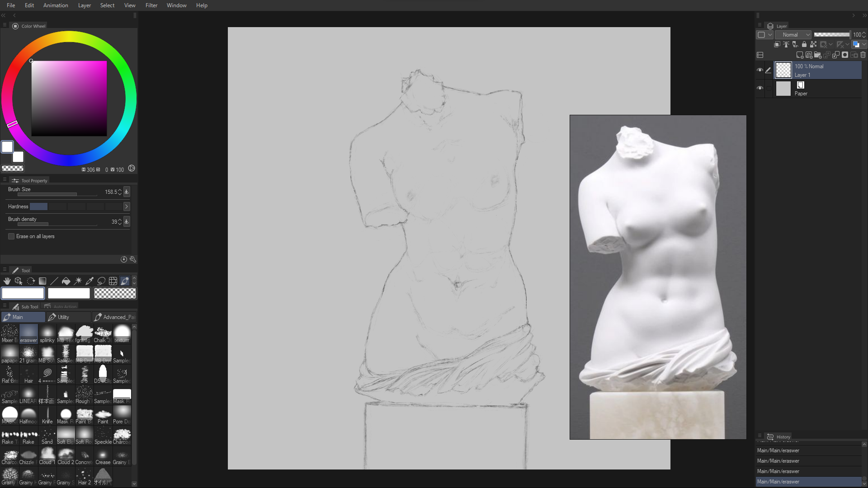868x488 pixels.
Task: Hide the Paper layer eye icon
Action: pyautogui.click(x=760, y=88)
